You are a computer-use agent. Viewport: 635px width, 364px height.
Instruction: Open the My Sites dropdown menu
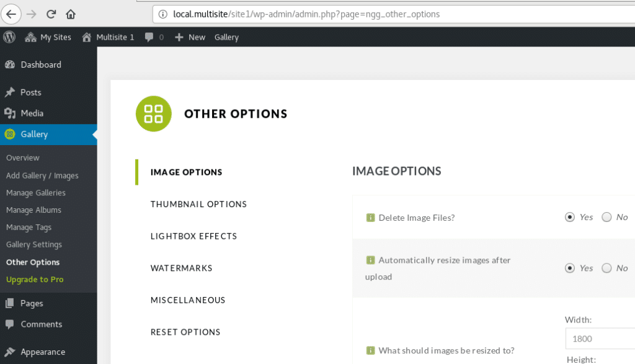tap(48, 37)
